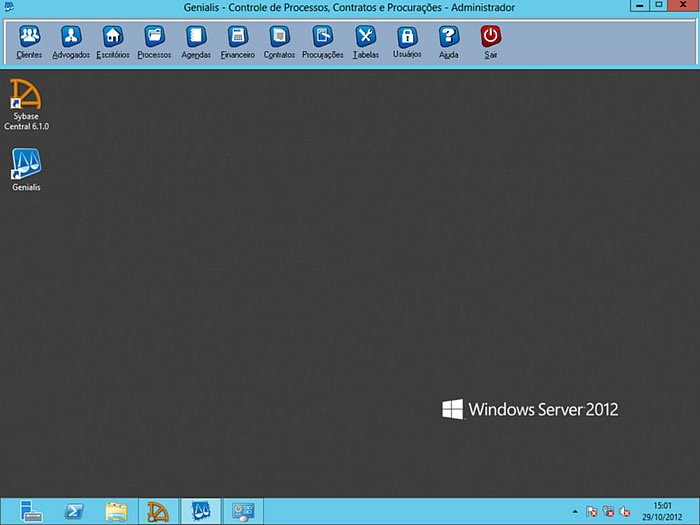Viewport: 700px width, 525px height.
Task: Open the Procurações module
Action: point(322,42)
